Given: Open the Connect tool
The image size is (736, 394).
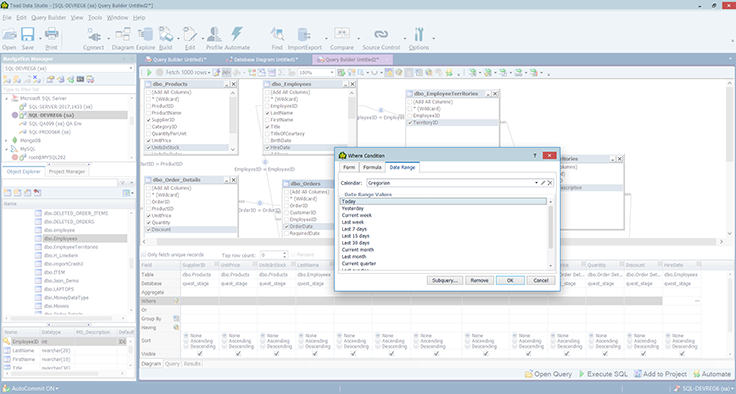Looking at the screenshot, I should [x=93, y=38].
